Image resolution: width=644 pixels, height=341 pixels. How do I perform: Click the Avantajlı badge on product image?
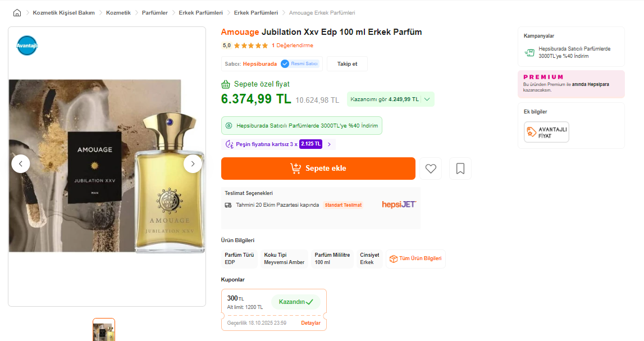27,46
